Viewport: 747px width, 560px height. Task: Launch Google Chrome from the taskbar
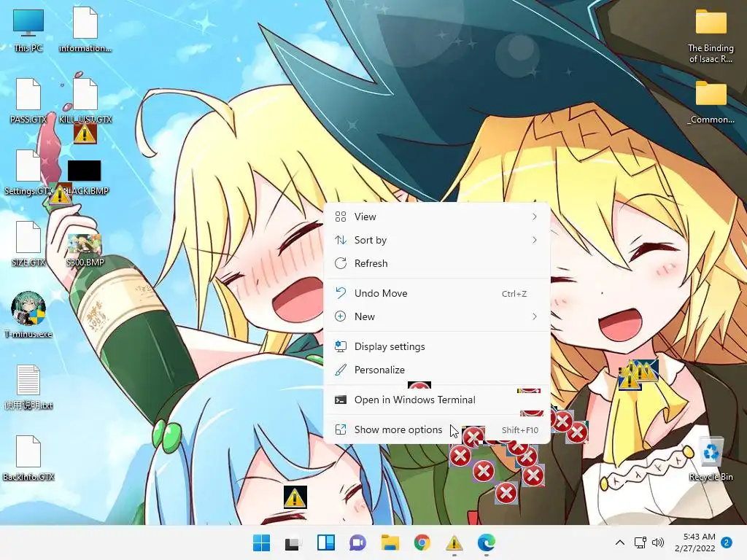click(x=422, y=542)
